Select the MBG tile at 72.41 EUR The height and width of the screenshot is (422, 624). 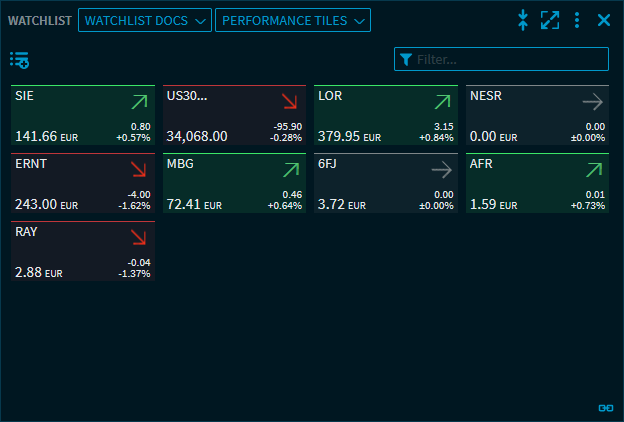pyautogui.click(x=234, y=184)
